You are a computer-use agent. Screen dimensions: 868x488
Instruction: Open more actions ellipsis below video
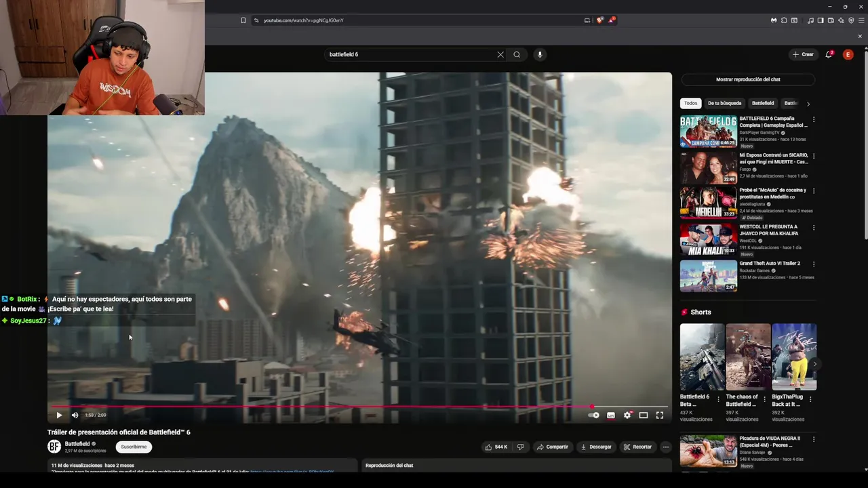click(666, 447)
